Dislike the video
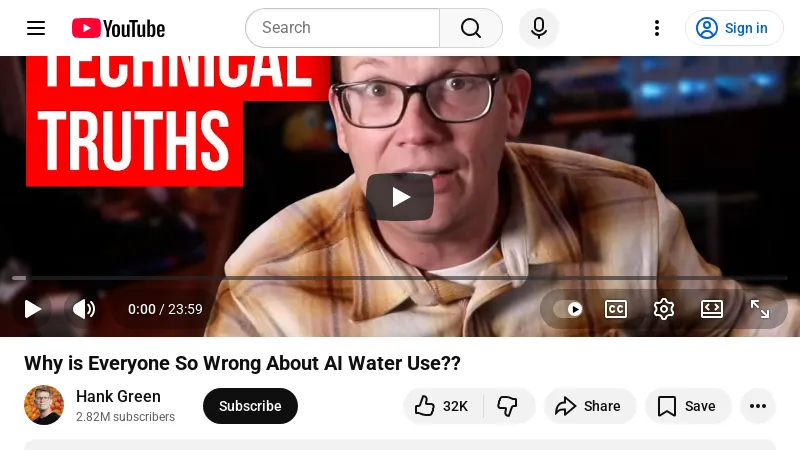Viewport: 800px width, 450px height. [508, 406]
